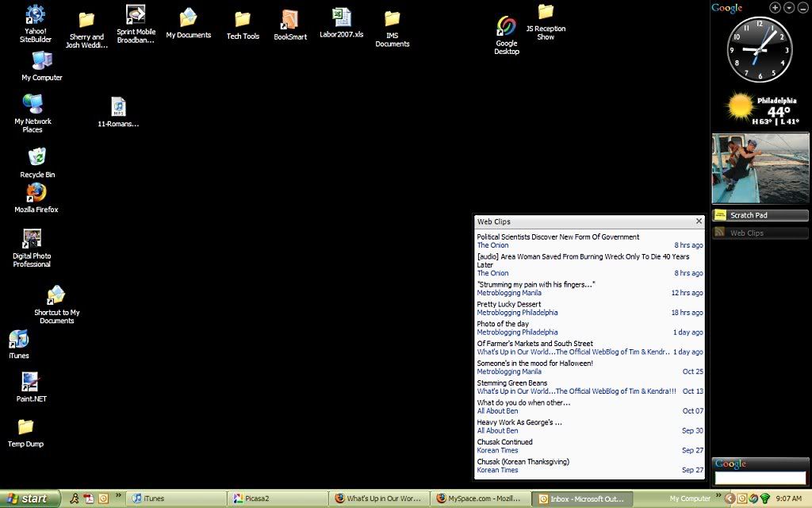
Task: Open the Tech Tools folder
Action: 243,25
